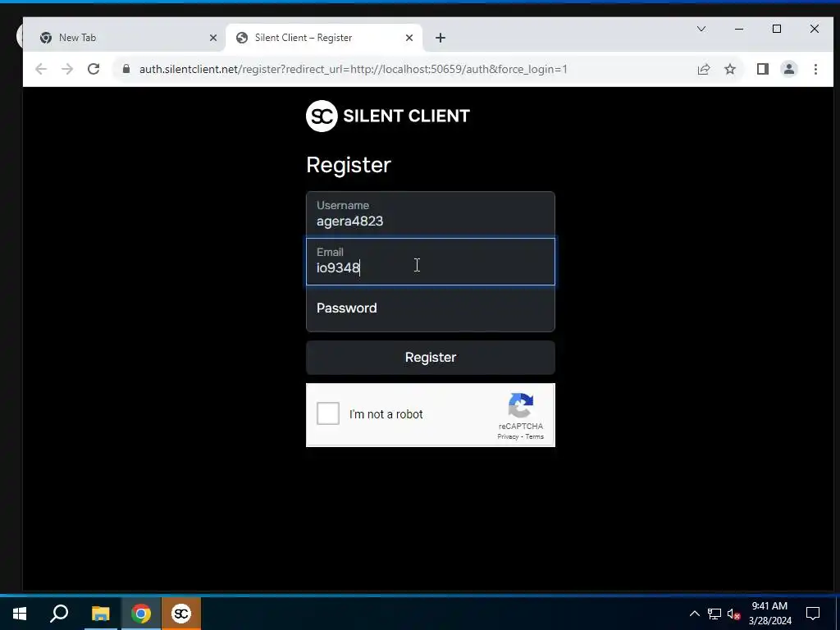Viewport: 840px width, 630px height.
Task: Open the network status tray icon
Action: pos(714,614)
